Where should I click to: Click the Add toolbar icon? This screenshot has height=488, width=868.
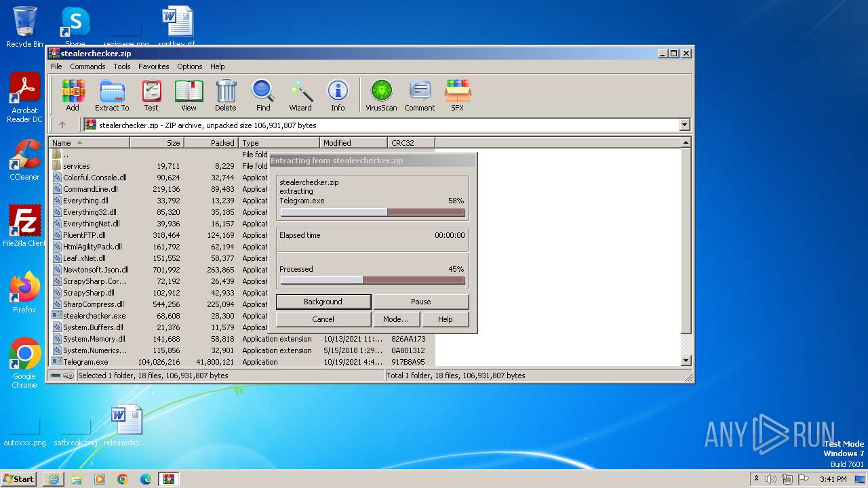click(x=73, y=95)
